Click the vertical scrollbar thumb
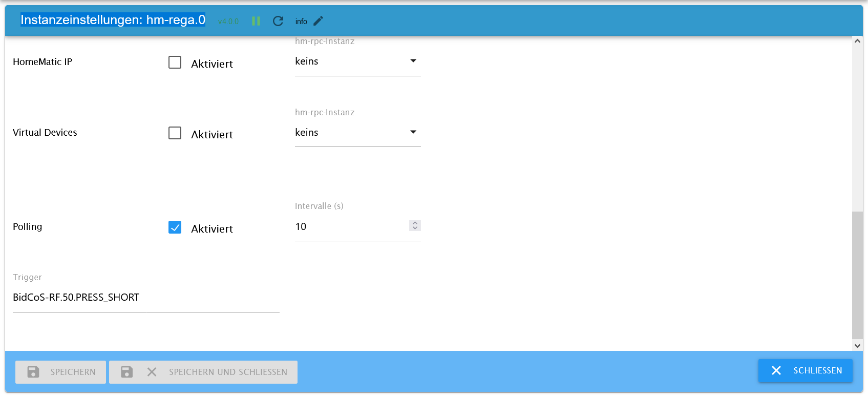 (x=857, y=275)
